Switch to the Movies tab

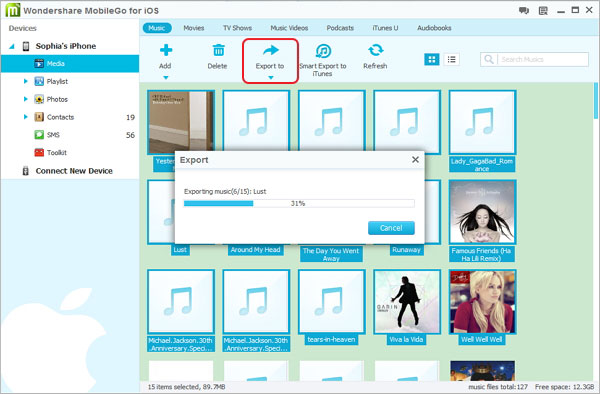point(194,28)
